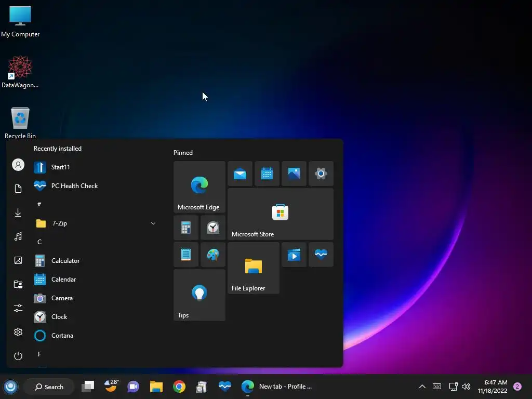Open the Tips pinned tile
Image resolution: width=532 pixels, height=399 pixels.
[x=199, y=295]
